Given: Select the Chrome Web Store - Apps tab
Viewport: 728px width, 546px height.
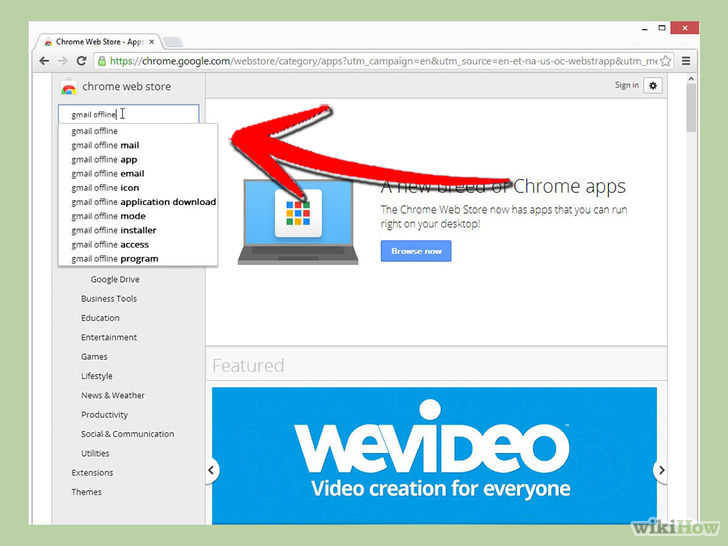Looking at the screenshot, I should click(x=99, y=42).
